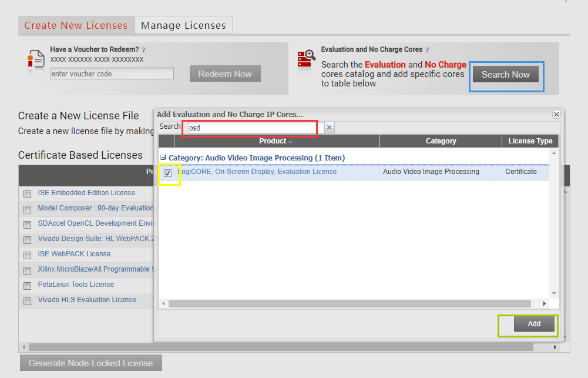This screenshot has width=588, height=378.
Task: Click the Redeem Now button
Action: click(225, 73)
